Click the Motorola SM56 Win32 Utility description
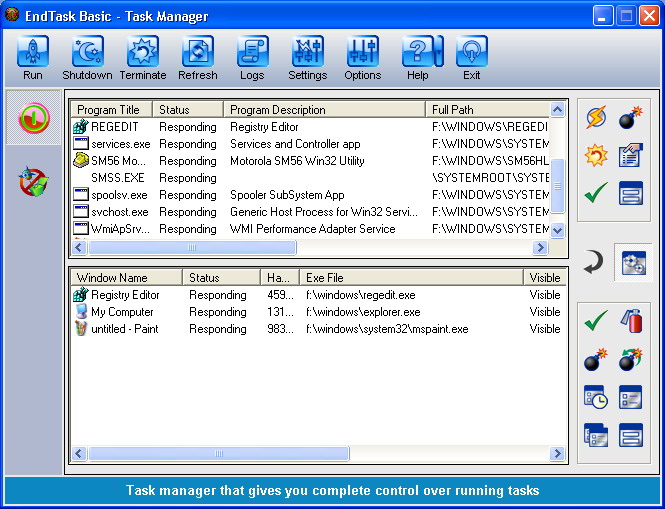Viewport: 665px width, 509px height. pos(297,161)
